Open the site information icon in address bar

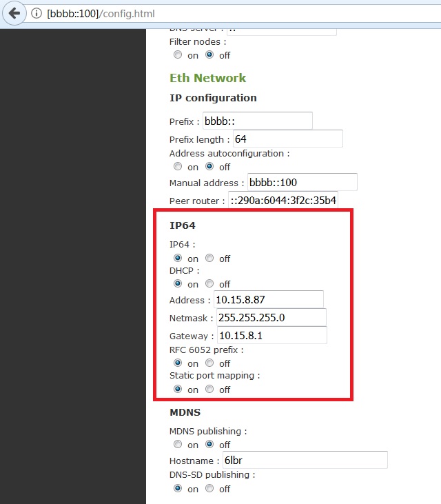(37, 14)
